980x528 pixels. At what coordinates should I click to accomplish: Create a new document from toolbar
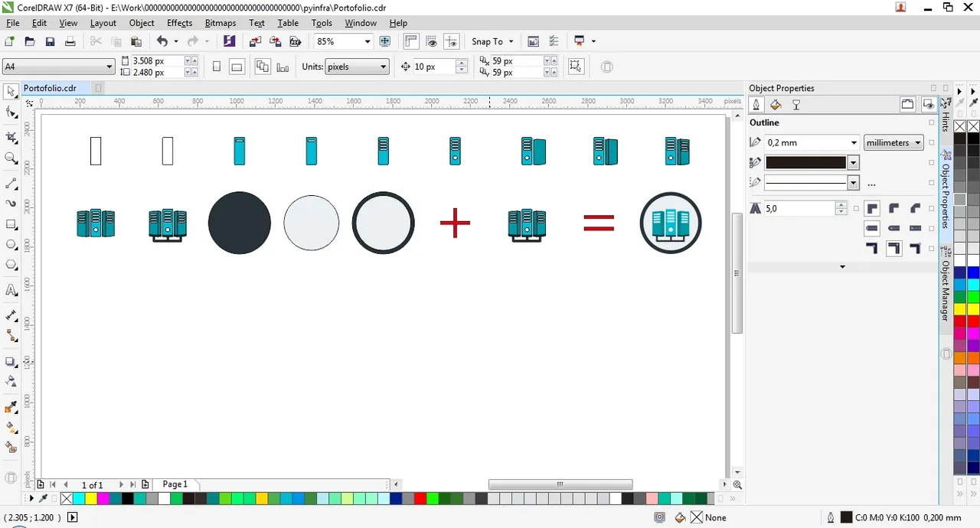click(10, 41)
